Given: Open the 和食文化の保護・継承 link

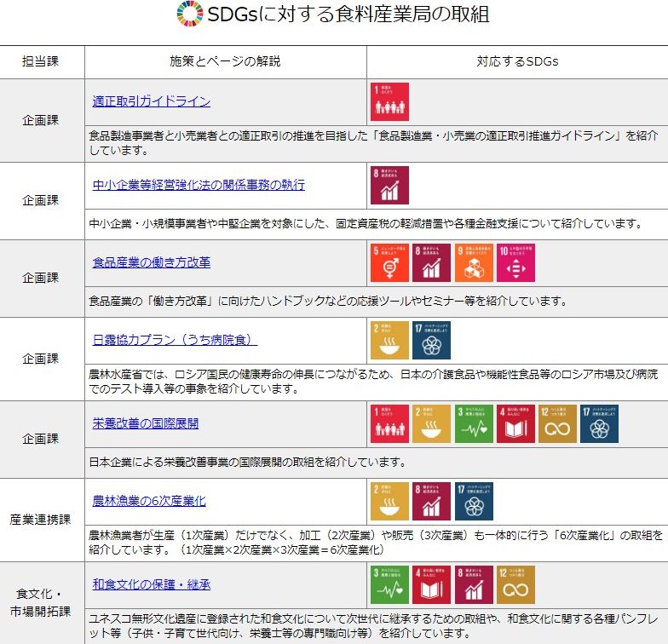Looking at the screenshot, I should [x=152, y=584].
